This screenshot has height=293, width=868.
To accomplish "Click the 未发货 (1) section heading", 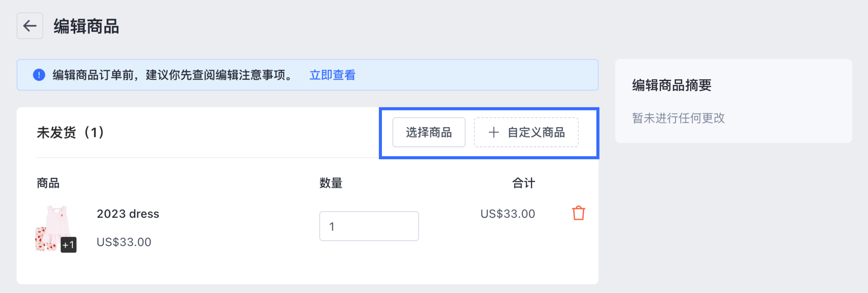I will [x=70, y=132].
